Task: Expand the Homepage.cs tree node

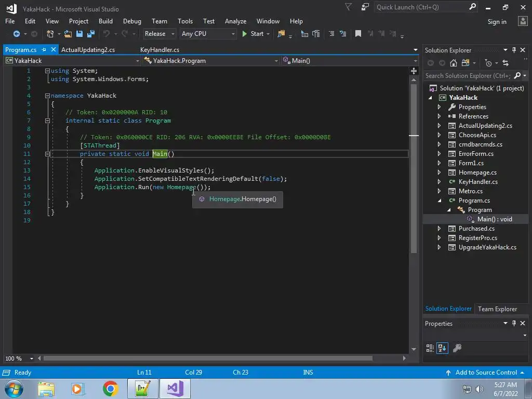Action: 439,172
